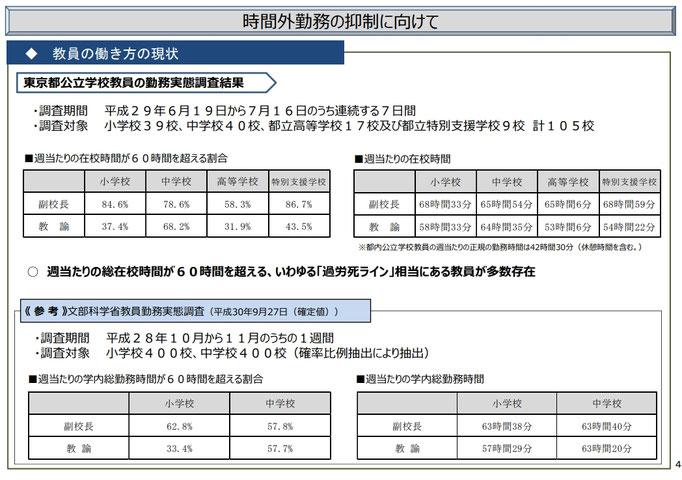Click the 調査対象 line ending 計１０５校
The image size is (682, 480).
click(x=314, y=126)
